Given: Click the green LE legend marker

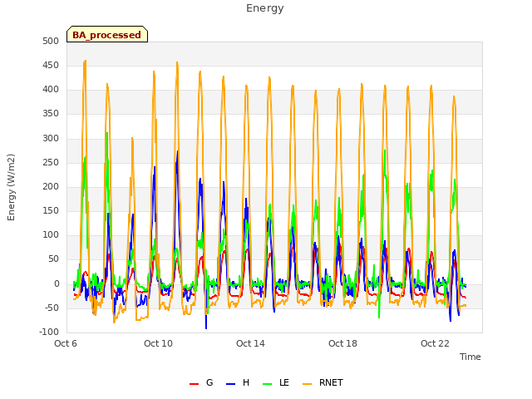Looking at the screenshot, I should click(268, 384).
